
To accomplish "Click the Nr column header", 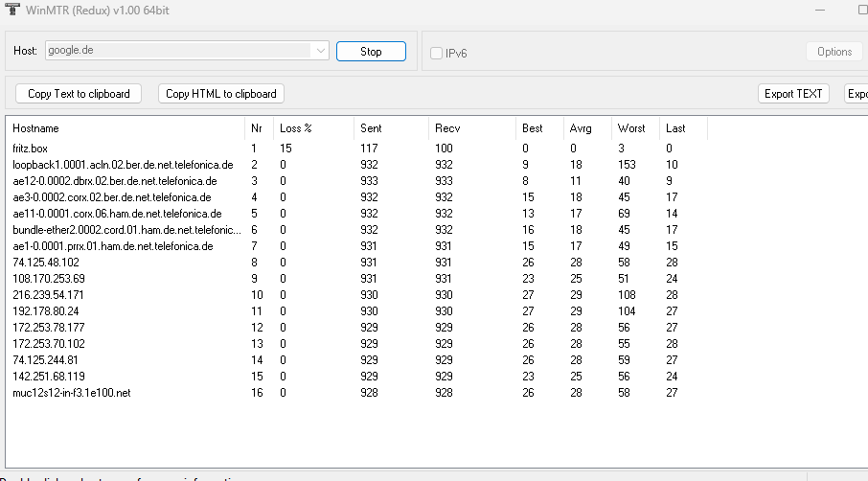I will pyautogui.click(x=259, y=128).
